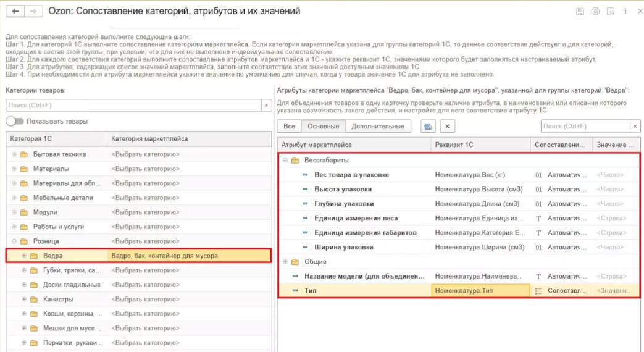Select the Номенклатура.Тип requisite cell
644x352 pixels.
[480, 290]
